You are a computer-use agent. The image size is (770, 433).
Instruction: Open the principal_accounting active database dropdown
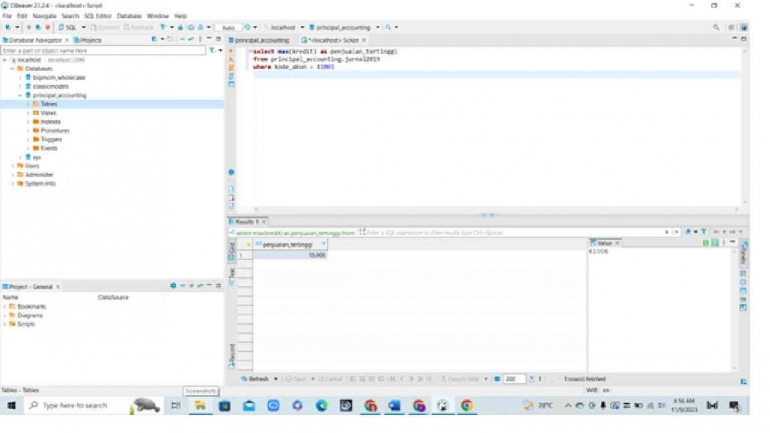(x=378, y=27)
